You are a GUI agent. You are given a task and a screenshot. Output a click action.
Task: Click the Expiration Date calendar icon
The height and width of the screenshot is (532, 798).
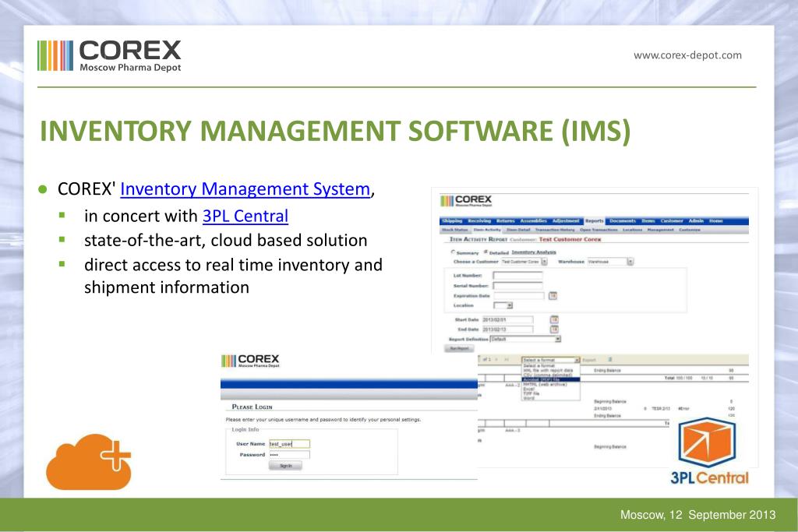coord(553,295)
